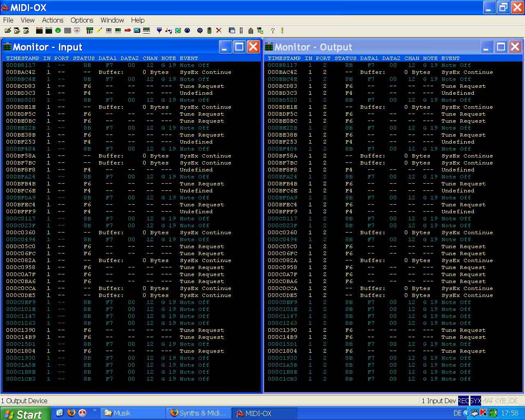Click the second folder icon in toolbar

pos(17,30)
